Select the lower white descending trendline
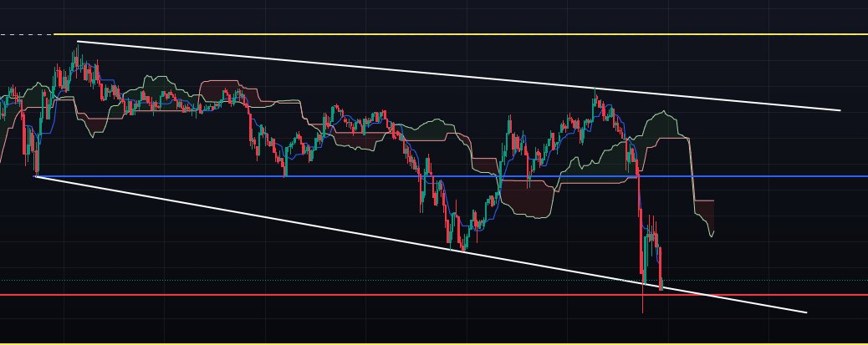The height and width of the screenshot is (345, 868). coord(421,245)
